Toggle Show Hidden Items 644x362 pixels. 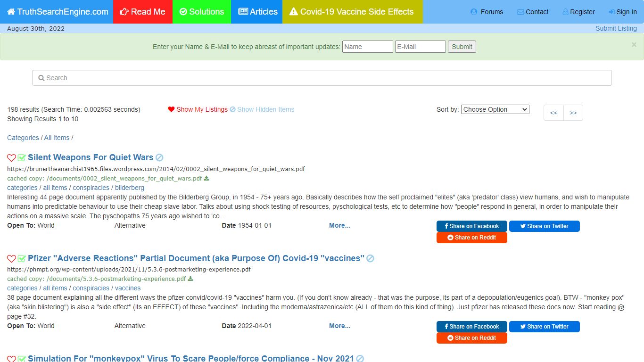point(262,109)
